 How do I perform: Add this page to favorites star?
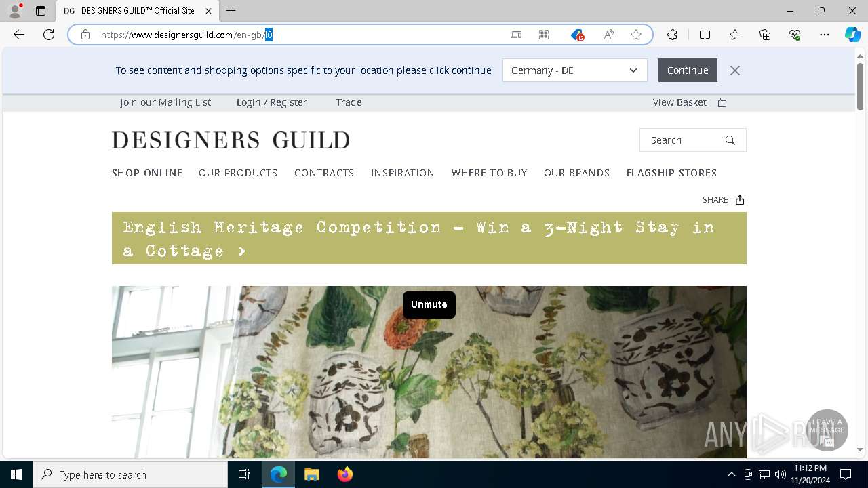click(636, 35)
